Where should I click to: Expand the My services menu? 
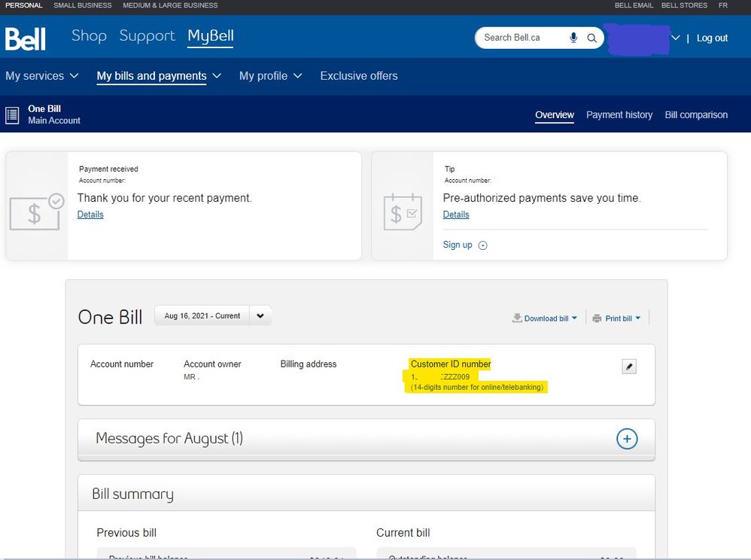pyautogui.click(x=42, y=76)
